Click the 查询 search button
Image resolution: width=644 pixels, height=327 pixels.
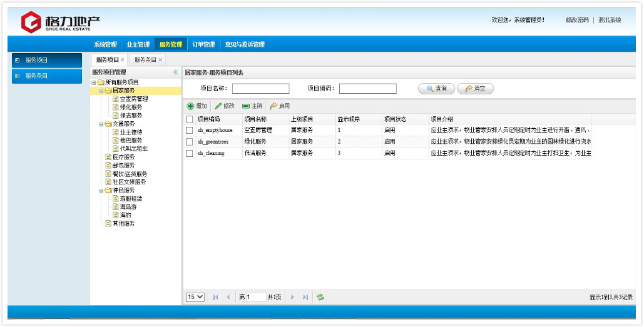point(436,89)
